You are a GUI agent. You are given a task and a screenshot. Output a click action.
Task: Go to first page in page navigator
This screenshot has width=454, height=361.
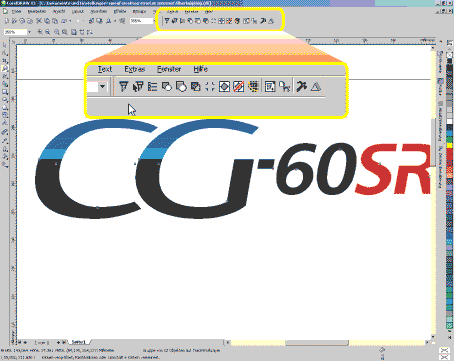click(x=19, y=342)
